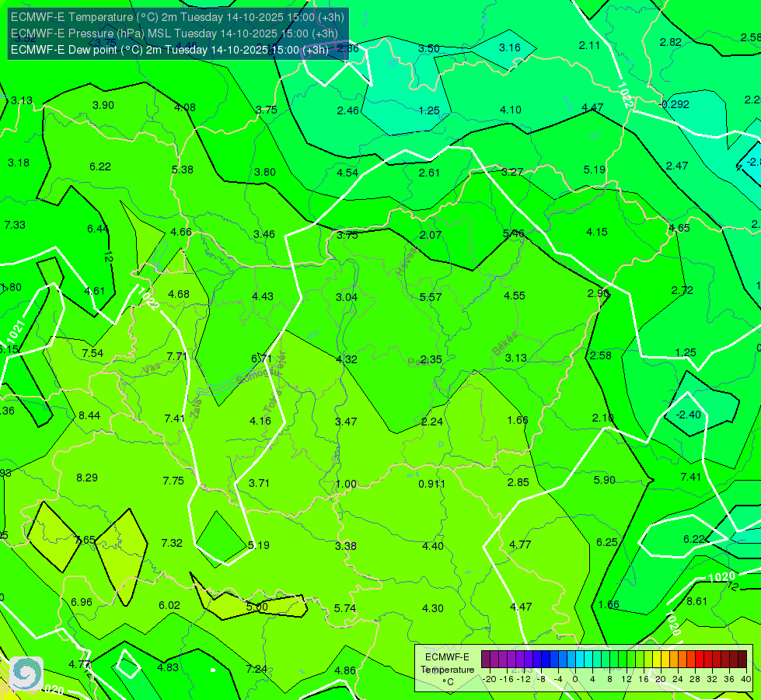Screen dimensions: 761x700
Task: Click the Békés county label
Action: click(x=504, y=345)
